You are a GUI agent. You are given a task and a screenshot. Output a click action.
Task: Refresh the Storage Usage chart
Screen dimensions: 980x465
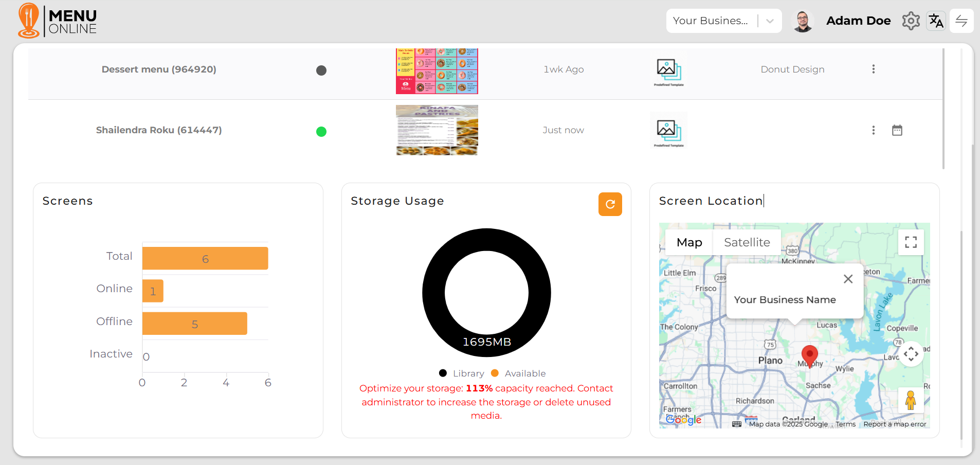click(610, 204)
